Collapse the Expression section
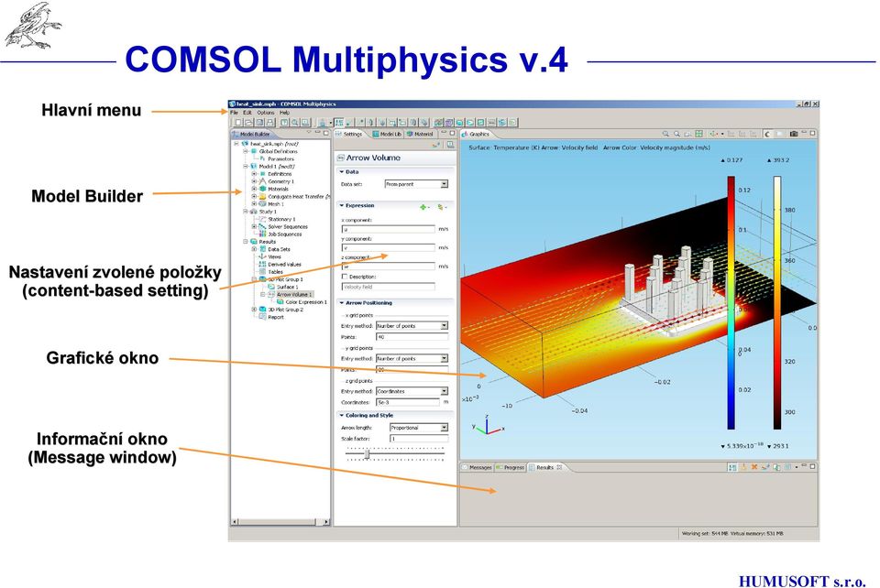 [341, 206]
